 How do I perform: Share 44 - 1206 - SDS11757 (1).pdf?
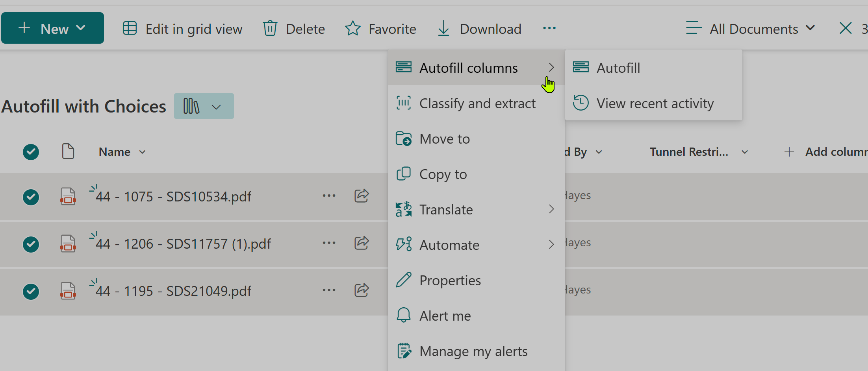[x=362, y=243]
